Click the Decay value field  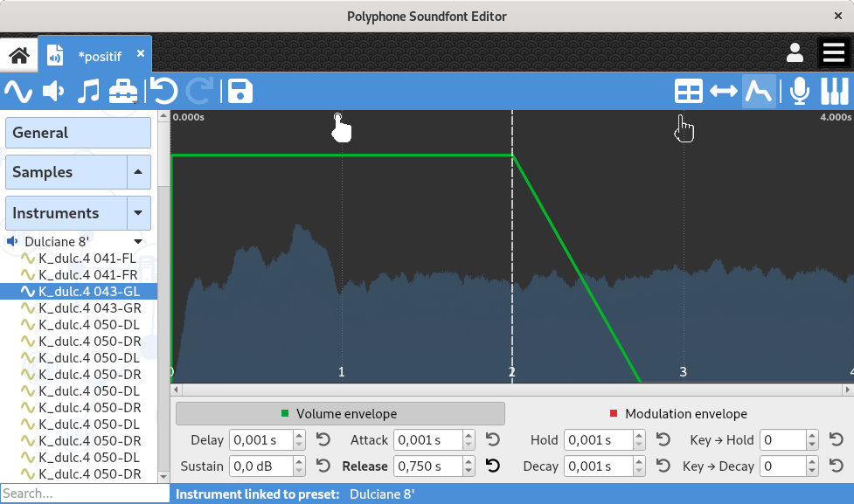(599, 466)
